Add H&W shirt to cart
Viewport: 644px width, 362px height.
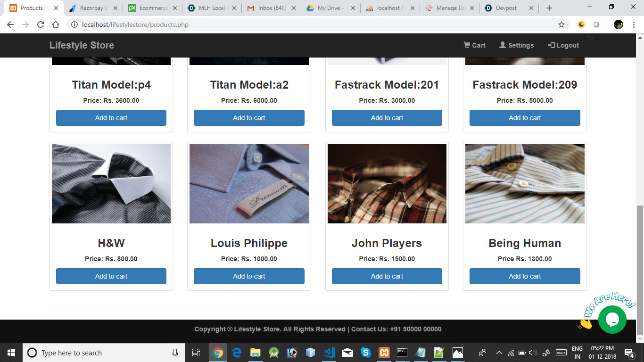111,276
